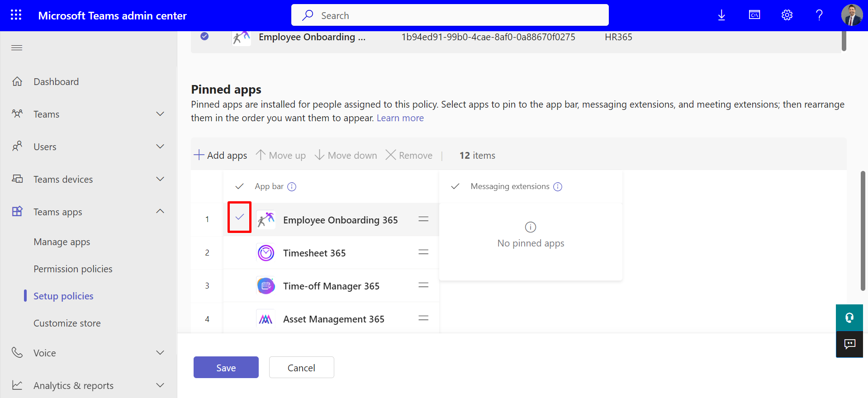Uncheck Employee Onboarding row in installed apps

pos(204,36)
